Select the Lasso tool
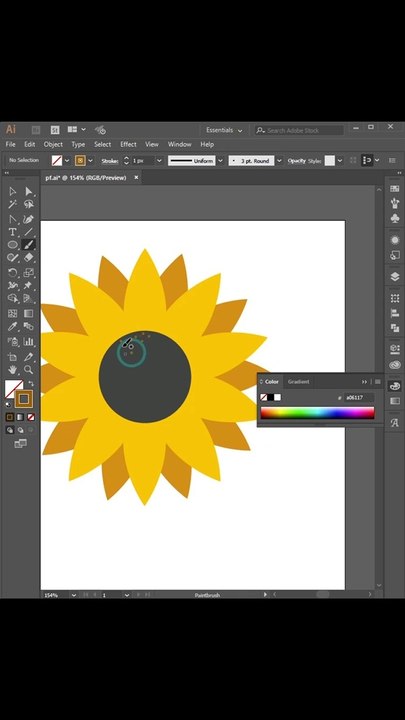This screenshot has height=720, width=405. (28, 204)
